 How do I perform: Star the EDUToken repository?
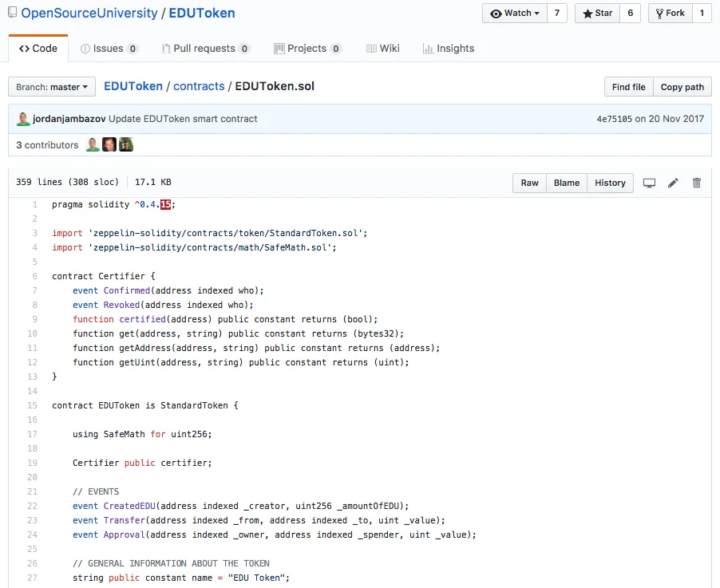point(597,14)
